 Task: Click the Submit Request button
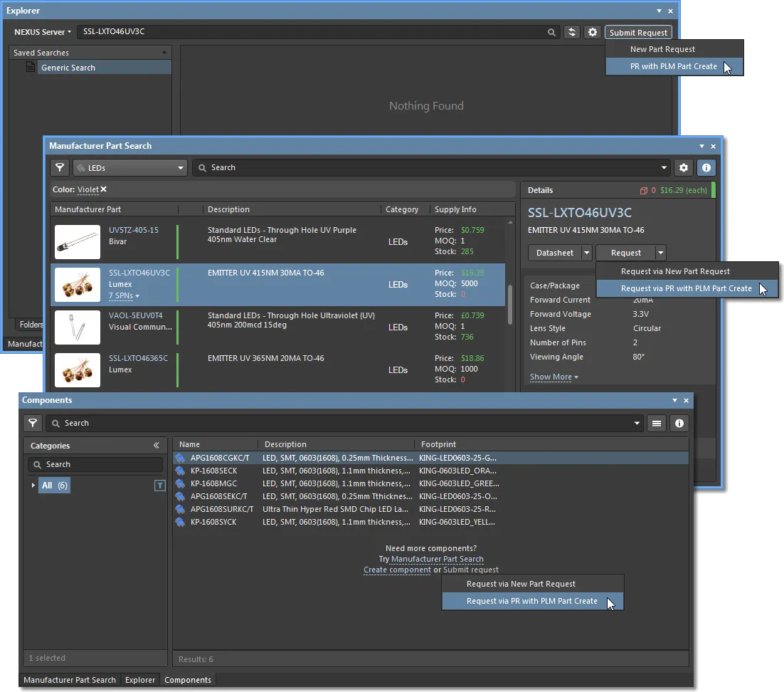[x=638, y=33]
